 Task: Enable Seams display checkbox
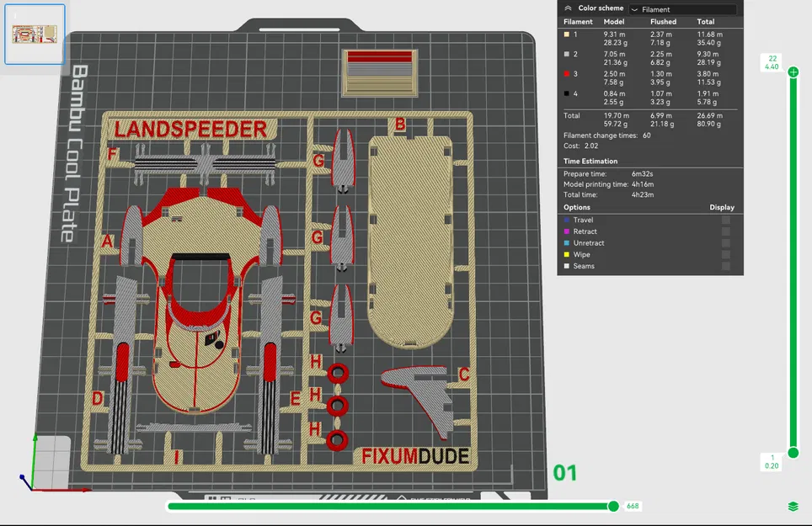coord(726,266)
